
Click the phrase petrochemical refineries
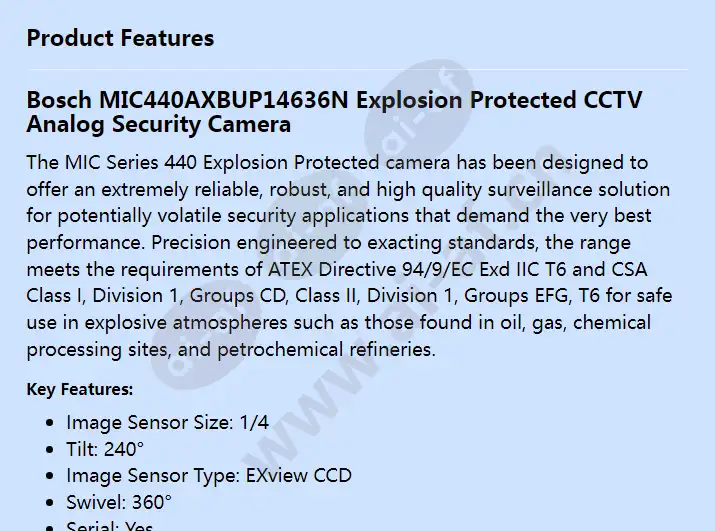tap(326, 349)
